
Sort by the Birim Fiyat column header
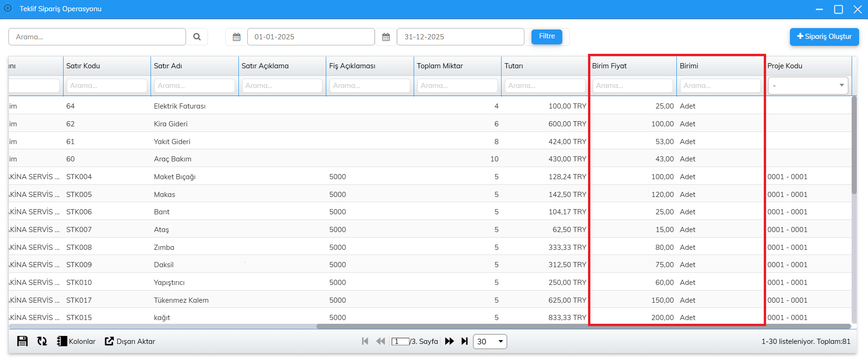(x=610, y=66)
